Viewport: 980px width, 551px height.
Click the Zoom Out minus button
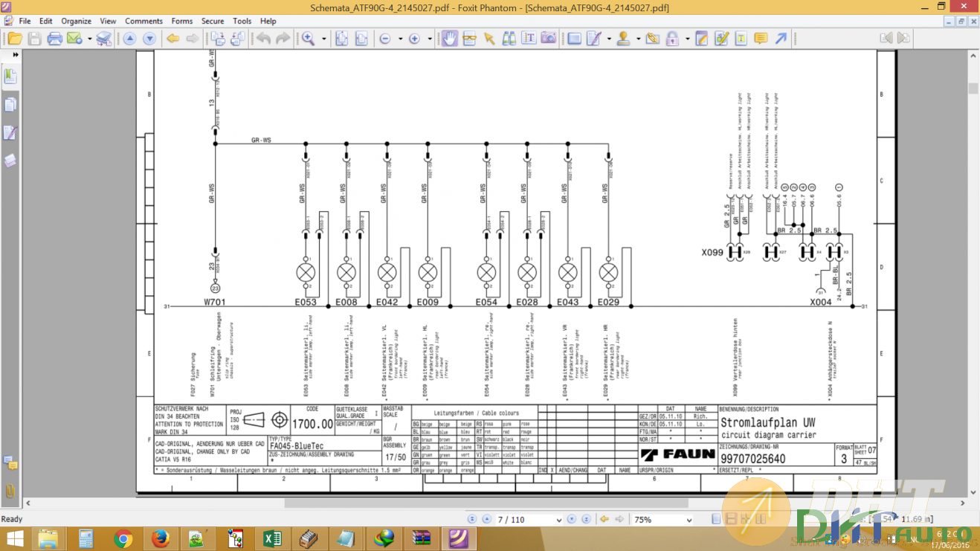pyautogui.click(x=385, y=39)
